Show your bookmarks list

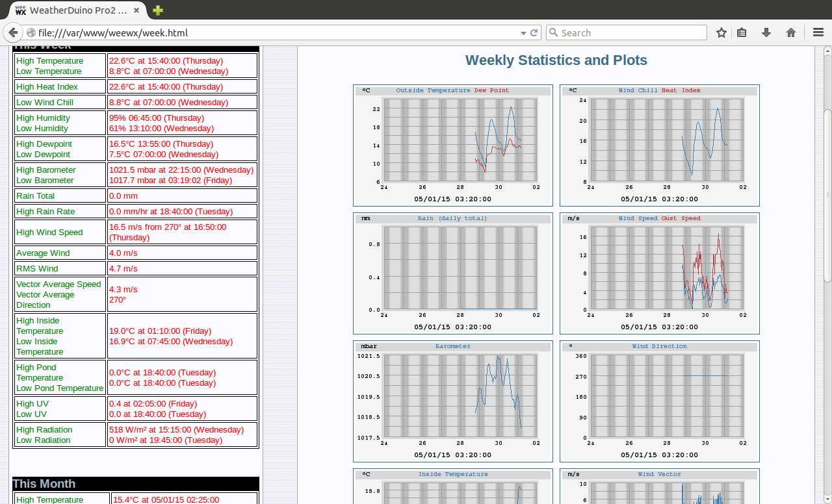coord(742,32)
